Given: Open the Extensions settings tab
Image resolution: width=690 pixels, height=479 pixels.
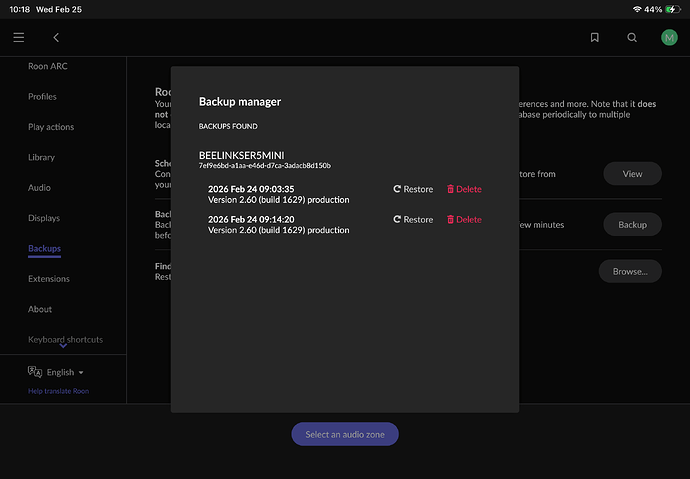Looking at the screenshot, I should point(49,279).
